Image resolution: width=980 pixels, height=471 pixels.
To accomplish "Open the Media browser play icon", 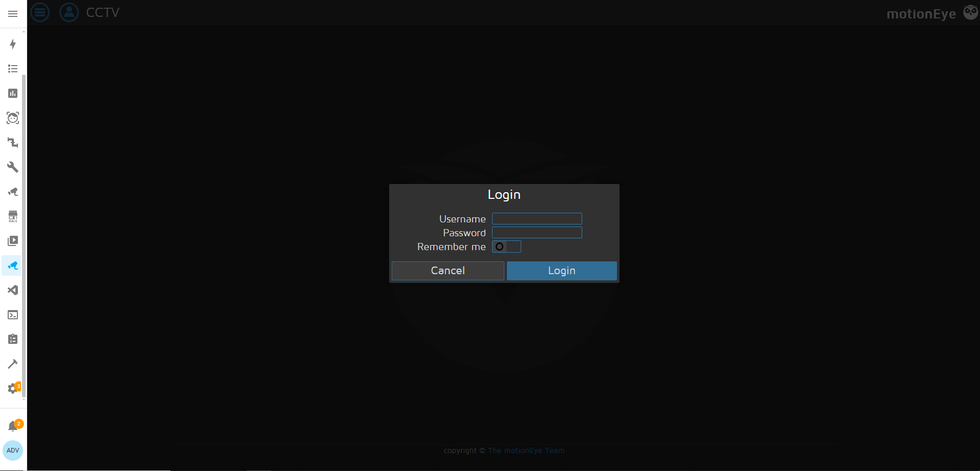I will (13, 241).
